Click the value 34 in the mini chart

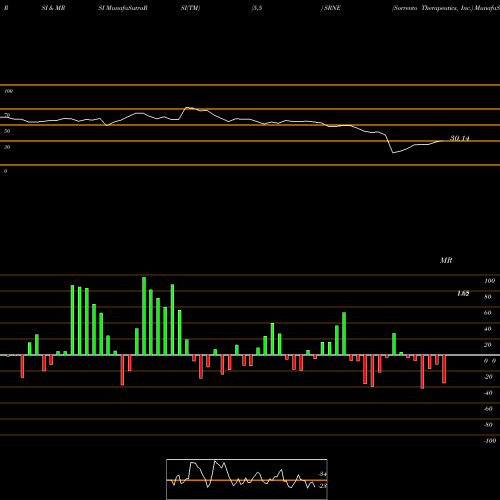pyautogui.click(x=323, y=474)
